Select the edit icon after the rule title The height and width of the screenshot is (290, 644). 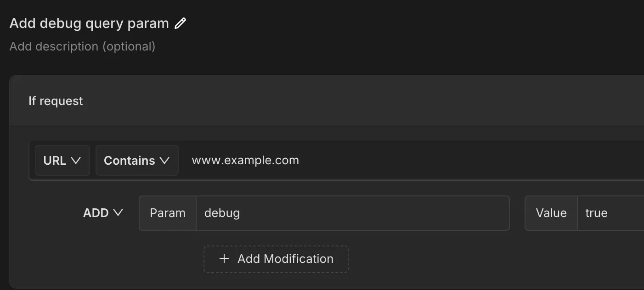pos(180,23)
